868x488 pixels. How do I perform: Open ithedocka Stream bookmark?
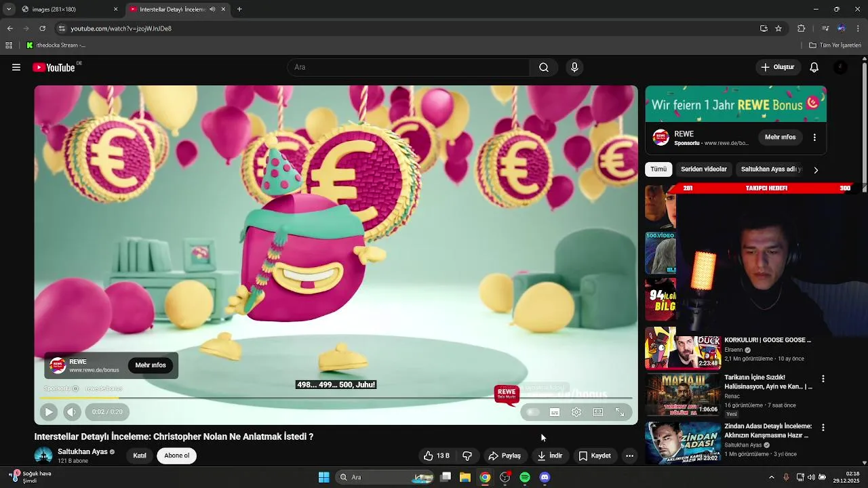(56, 45)
